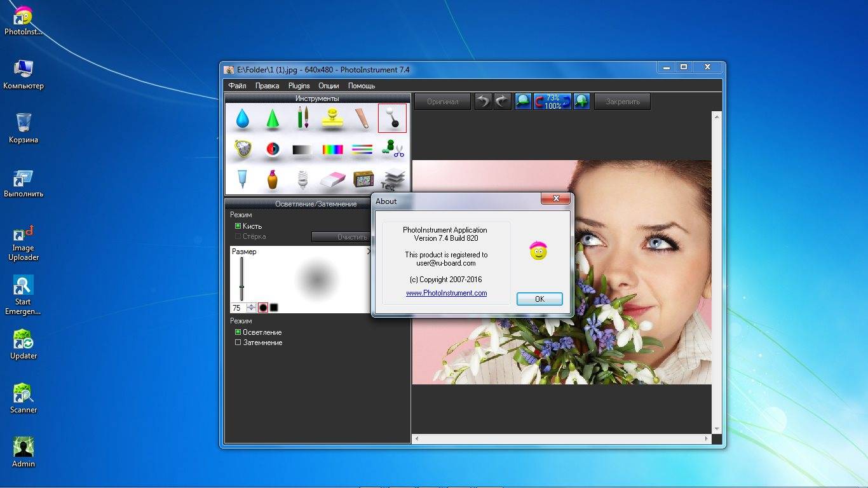Select the black-white gradient tool
This screenshot has width=868, height=488.
[302, 150]
